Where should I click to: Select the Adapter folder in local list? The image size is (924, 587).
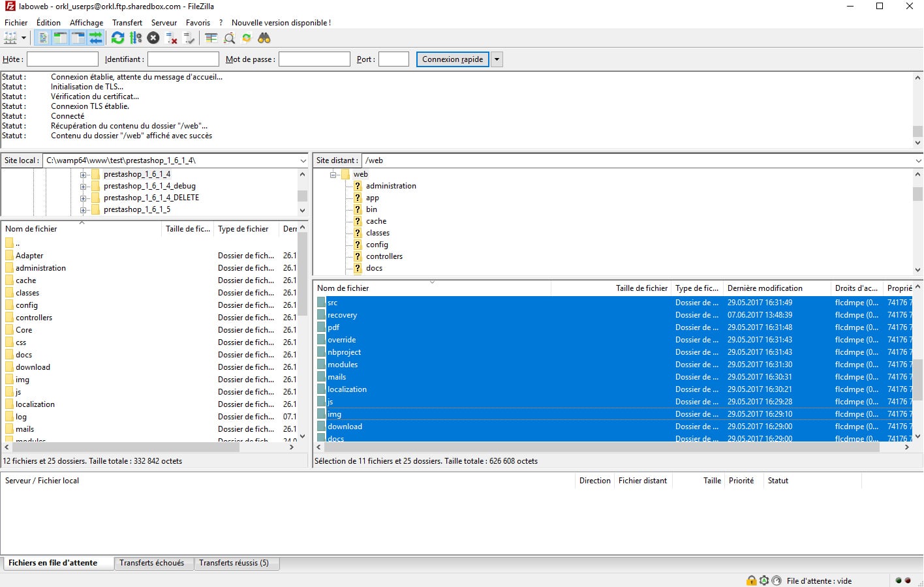[29, 256]
